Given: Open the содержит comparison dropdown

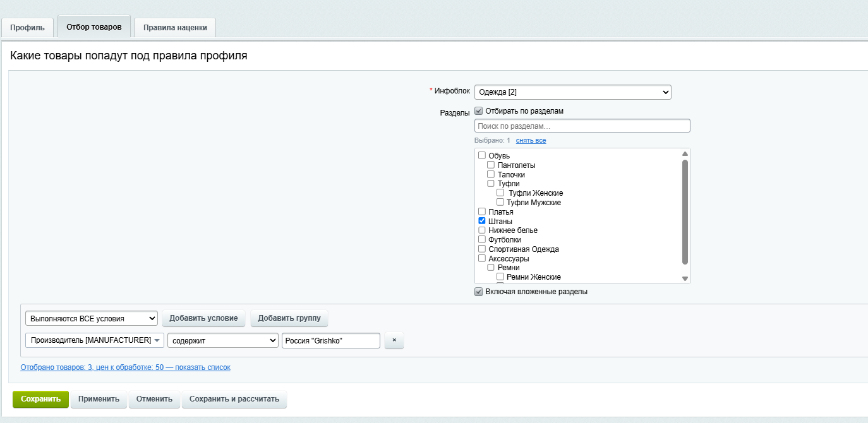Looking at the screenshot, I should [223, 341].
